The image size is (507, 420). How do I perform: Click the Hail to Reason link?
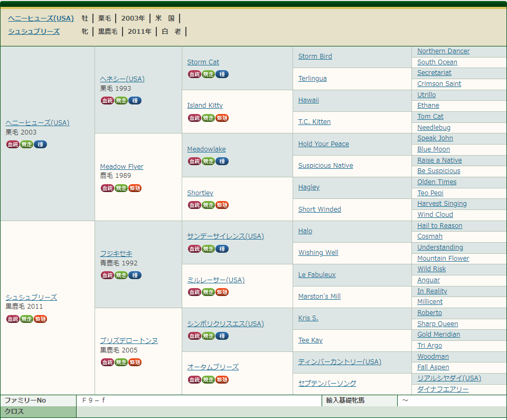coord(440,226)
